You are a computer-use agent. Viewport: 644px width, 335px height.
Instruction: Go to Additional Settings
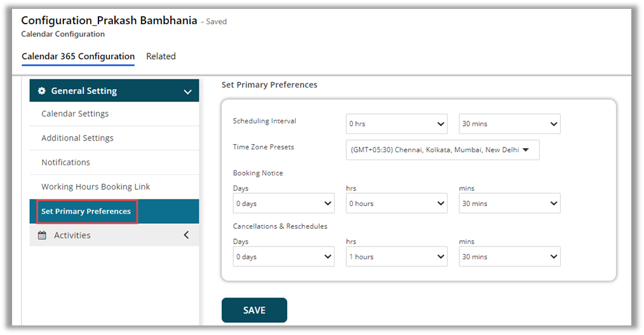click(77, 138)
